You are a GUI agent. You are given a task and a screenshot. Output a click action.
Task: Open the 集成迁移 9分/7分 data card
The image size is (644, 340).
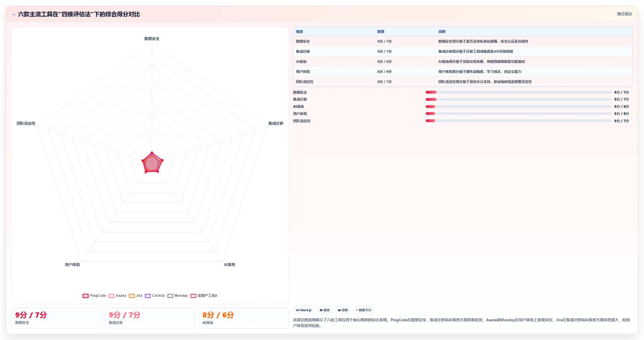(150, 318)
